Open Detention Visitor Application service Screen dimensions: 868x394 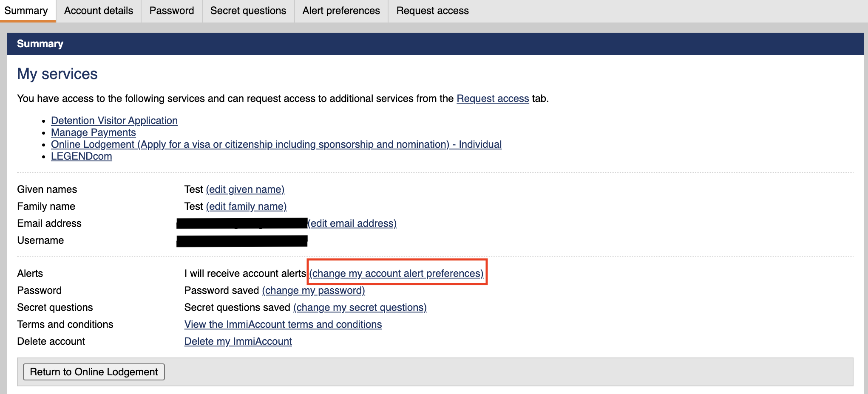click(114, 121)
